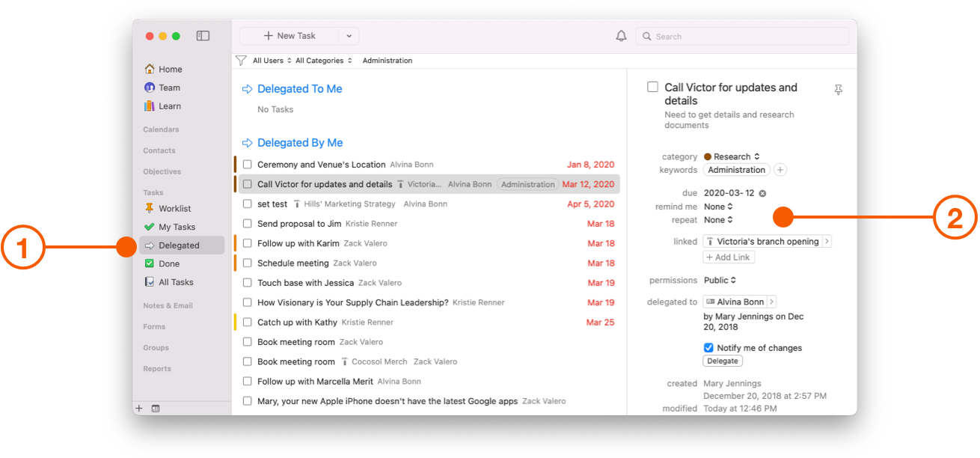Open the Done tasks list

[x=171, y=263]
